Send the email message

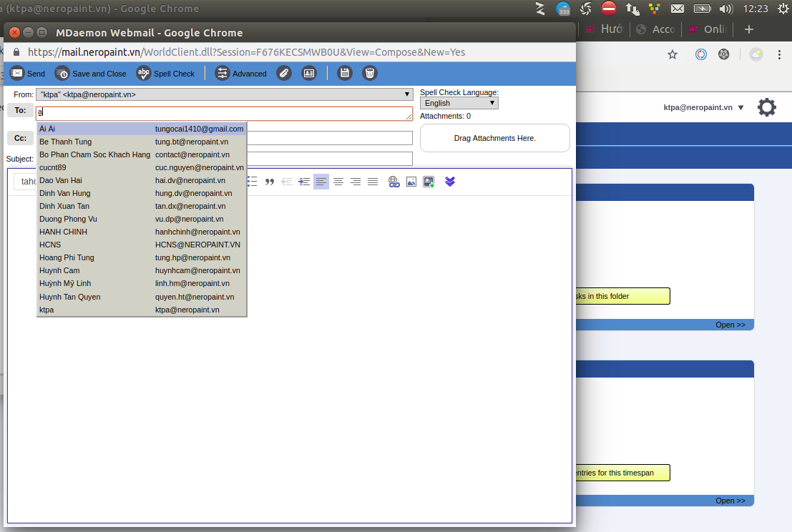click(27, 73)
